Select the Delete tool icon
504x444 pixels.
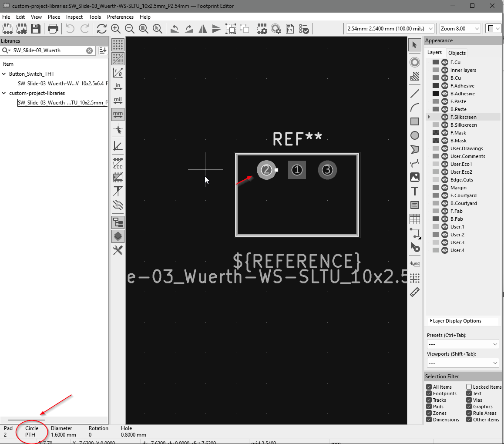click(x=415, y=247)
